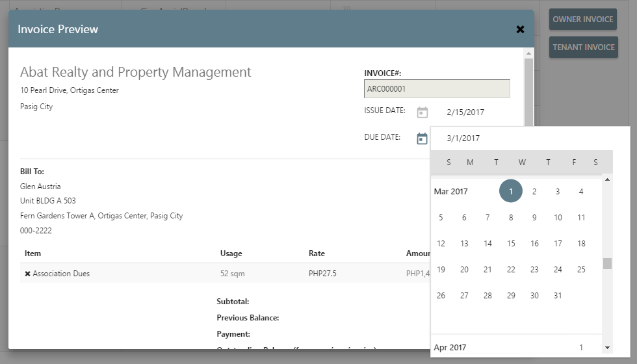The width and height of the screenshot is (637, 364).
Task: Remove the Association Dues line item
Action: tap(27, 274)
